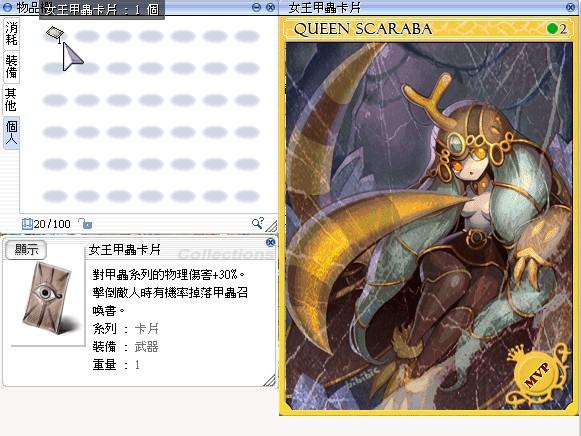Close the item description window
581x436 pixels.
click(x=270, y=242)
